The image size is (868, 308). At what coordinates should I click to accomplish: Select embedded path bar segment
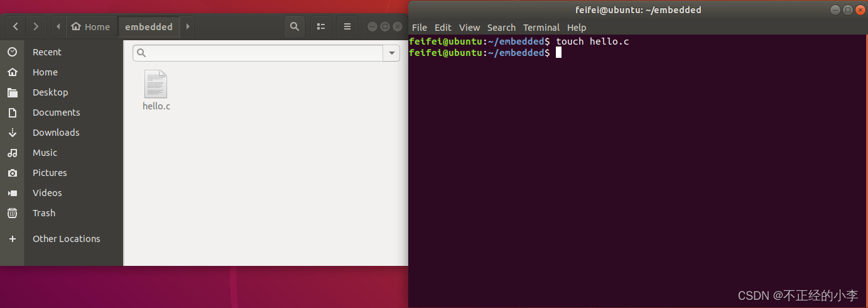tap(149, 26)
